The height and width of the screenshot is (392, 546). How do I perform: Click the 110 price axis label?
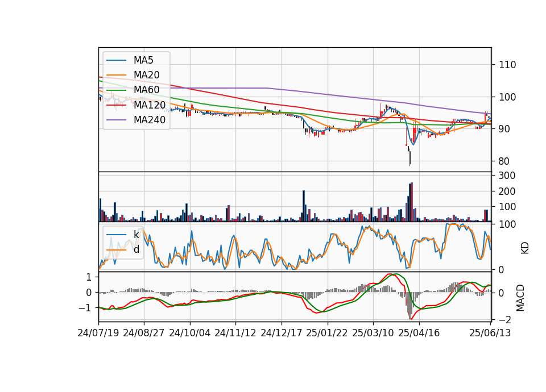point(508,65)
